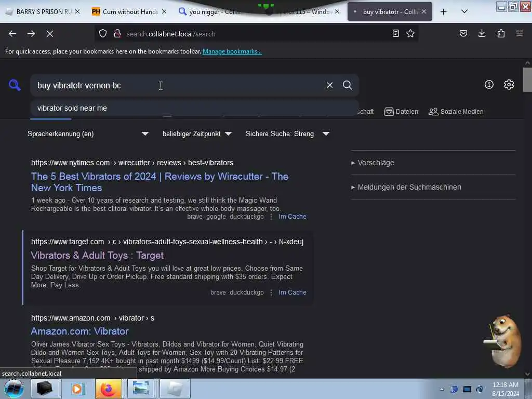The width and height of the screenshot is (532, 399).
Task: Open Im Cache link for the Target result
Action: 292,292
